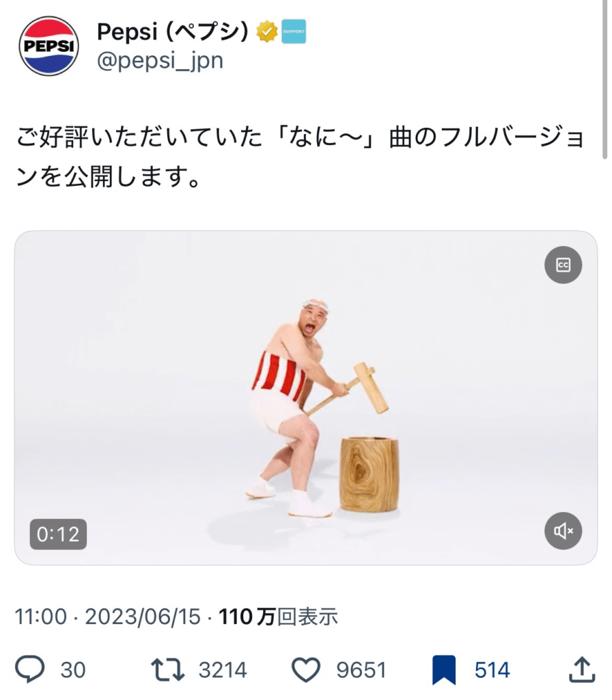Click the blue affiliate badge beside name
Viewport: 612px width, 700px height.
tap(294, 31)
